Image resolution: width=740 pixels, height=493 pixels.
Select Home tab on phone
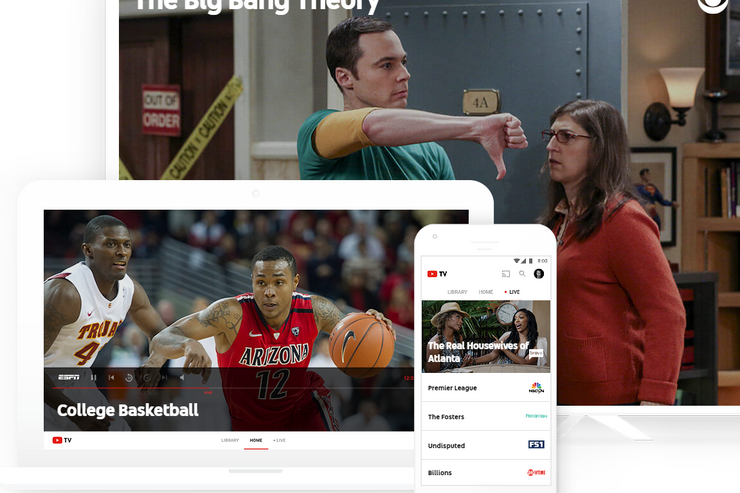(486, 292)
